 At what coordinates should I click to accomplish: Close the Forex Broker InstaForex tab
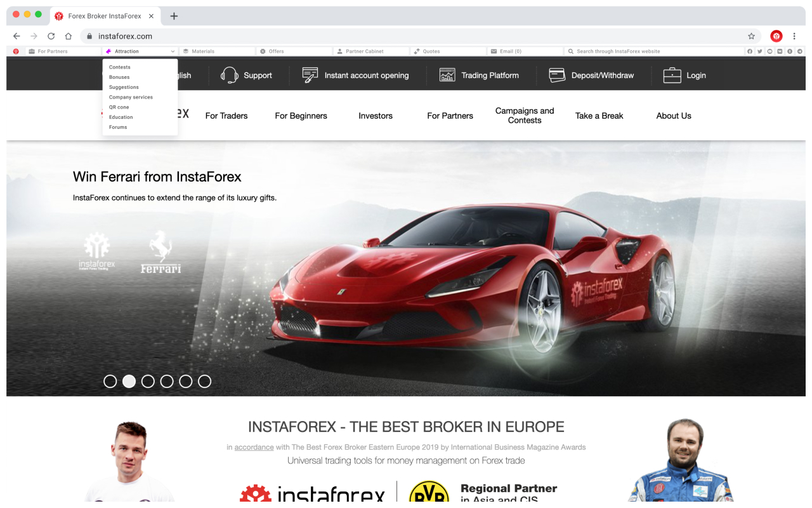click(x=151, y=16)
